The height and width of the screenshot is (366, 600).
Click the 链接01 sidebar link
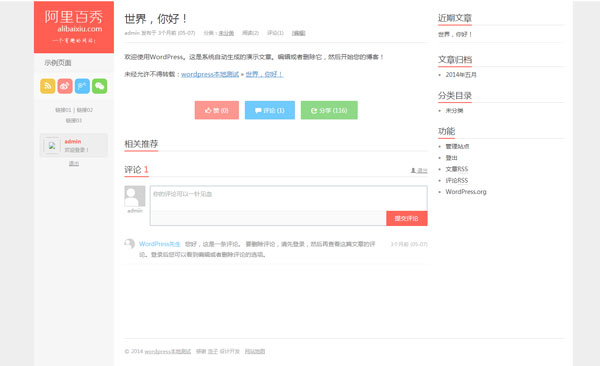point(63,110)
